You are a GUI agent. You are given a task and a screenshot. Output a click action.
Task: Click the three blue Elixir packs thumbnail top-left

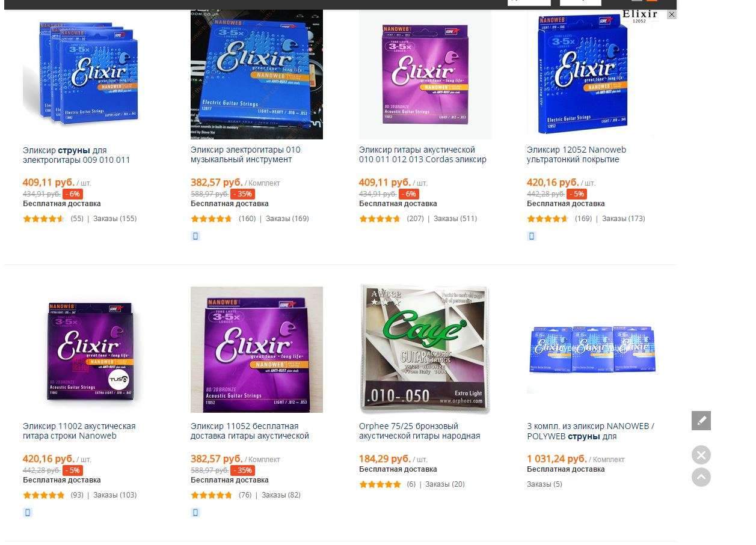tap(82, 74)
